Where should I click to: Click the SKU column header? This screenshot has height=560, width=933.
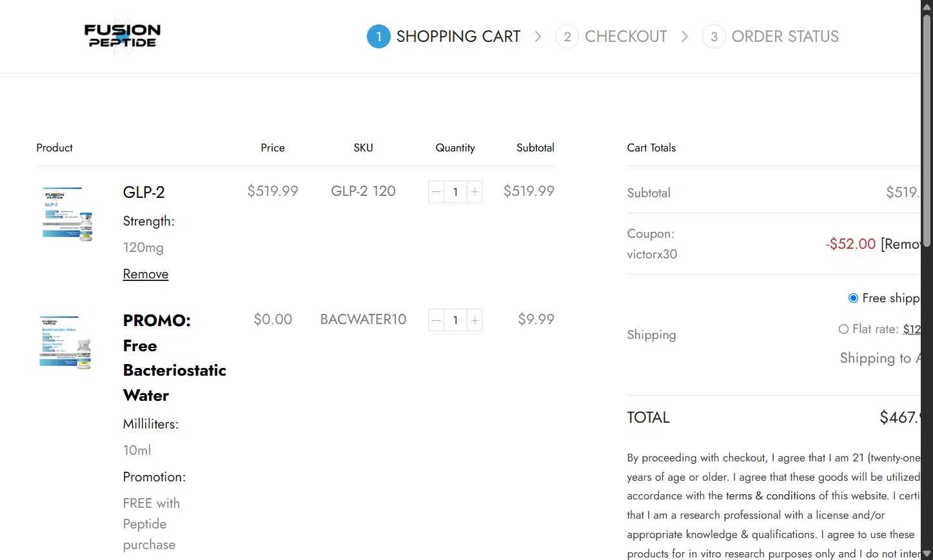[x=363, y=148]
